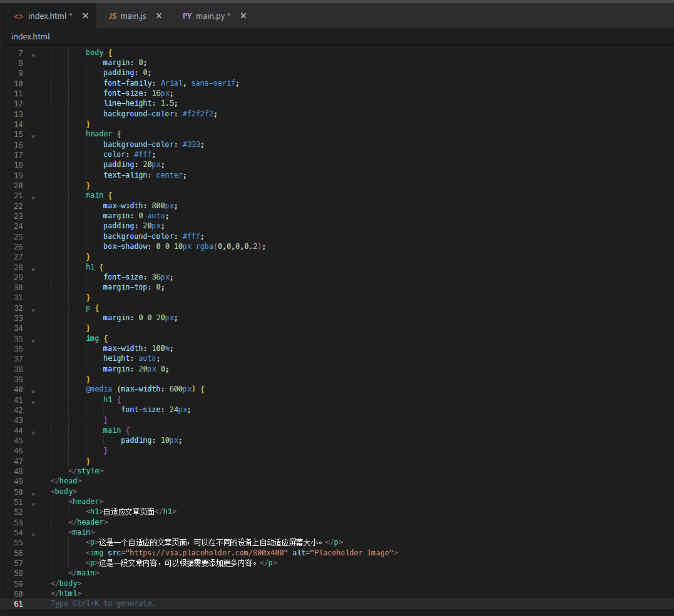Click 'color: #fff' in header rule
This screenshot has width=674, height=616.
pos(130,154)
